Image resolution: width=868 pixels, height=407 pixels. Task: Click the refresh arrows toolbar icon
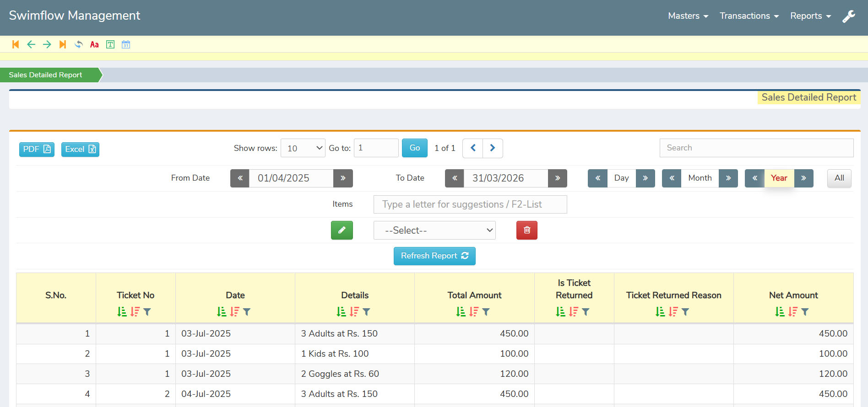[x=79, y=44]
